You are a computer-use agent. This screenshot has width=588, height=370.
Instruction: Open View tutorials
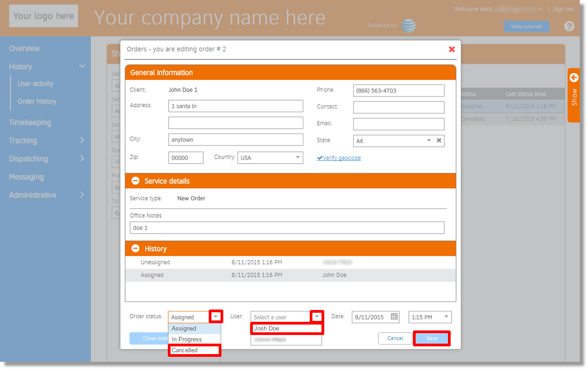(527, 26)
